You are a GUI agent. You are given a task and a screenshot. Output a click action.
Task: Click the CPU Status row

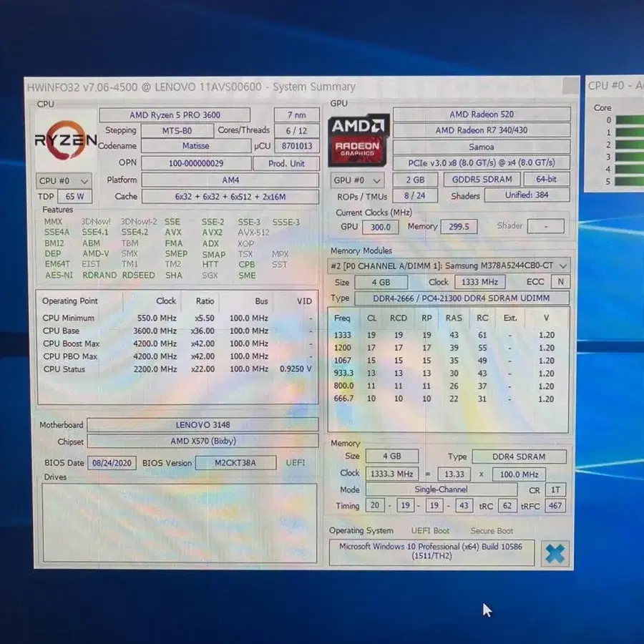(177, 369)
